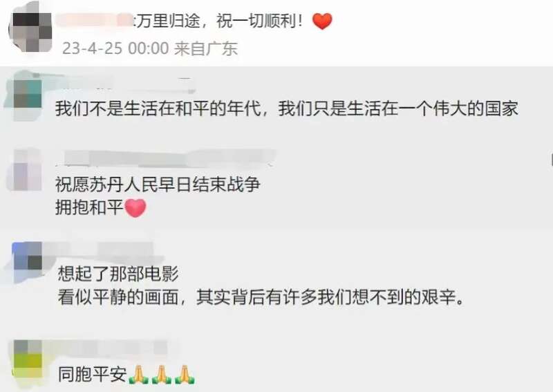Screen dimensions: 553x392
Task: Click the first praying hands emoji
Action: (x=139, y=375)
